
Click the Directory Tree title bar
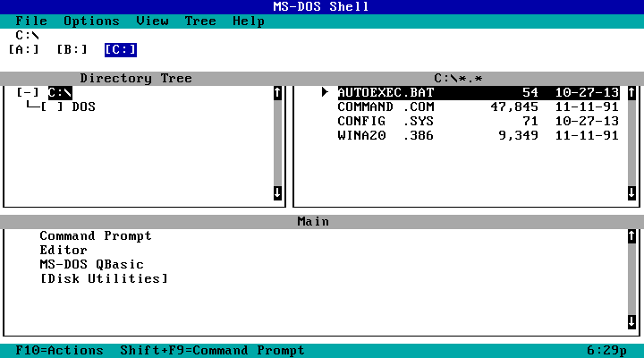(x=136, y=78)
